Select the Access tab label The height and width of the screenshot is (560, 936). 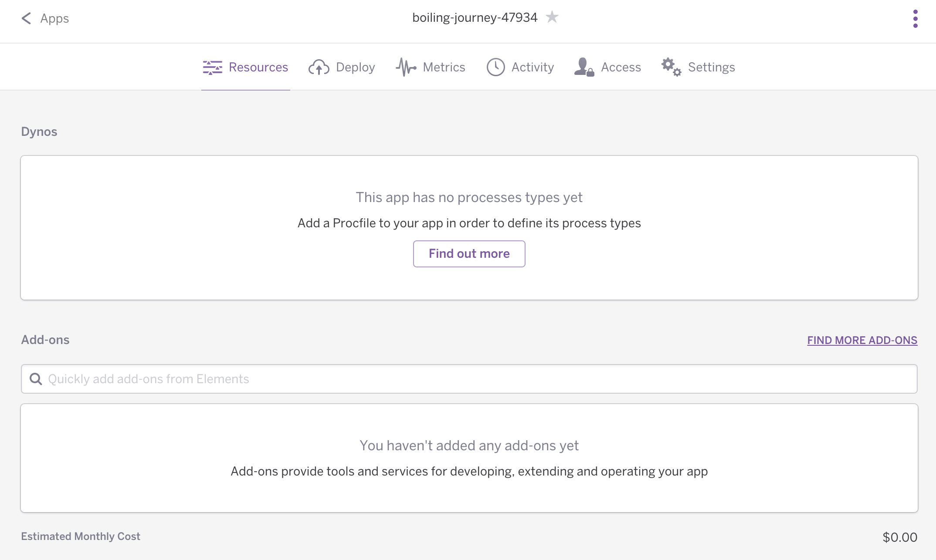pyautogui.click(x=621, y=67)
